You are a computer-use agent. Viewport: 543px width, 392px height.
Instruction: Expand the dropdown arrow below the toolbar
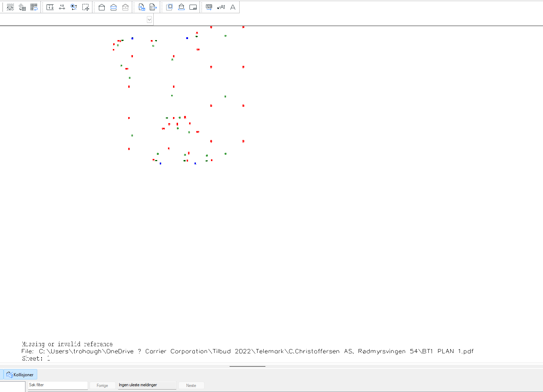click(x=149, y=20)
